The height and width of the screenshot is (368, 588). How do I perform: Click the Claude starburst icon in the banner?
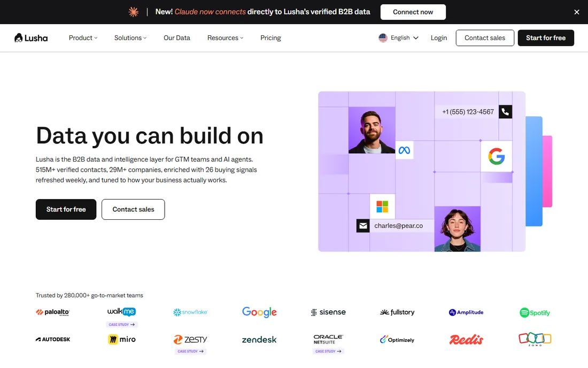coord(134,12)
